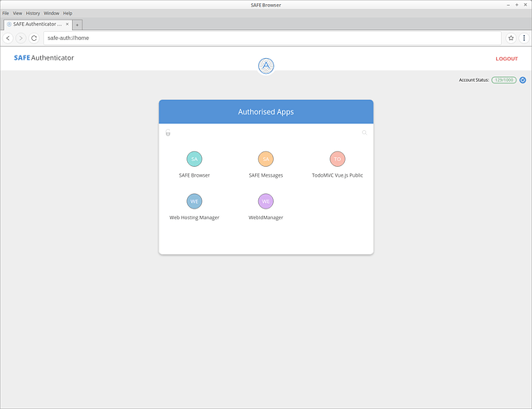Click the blue account status refresh icon
This screenshot has height=409, width=532.
[523, 80]
